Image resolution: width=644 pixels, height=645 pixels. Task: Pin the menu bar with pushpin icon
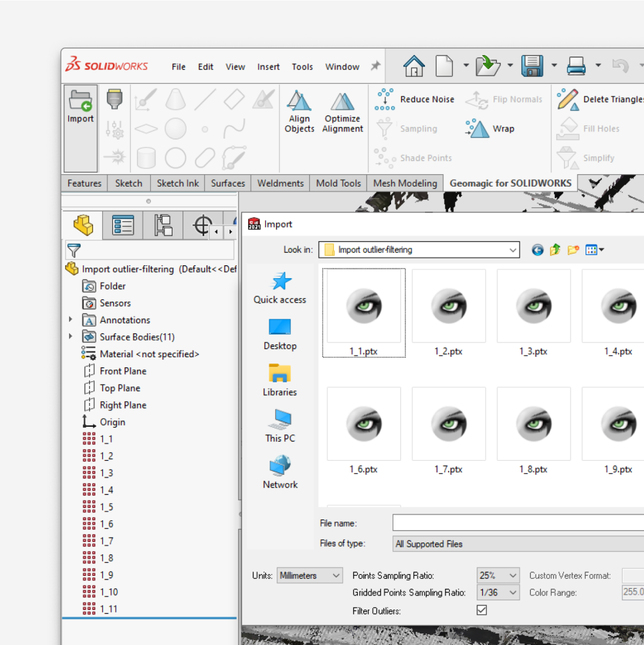pos(375,66)
